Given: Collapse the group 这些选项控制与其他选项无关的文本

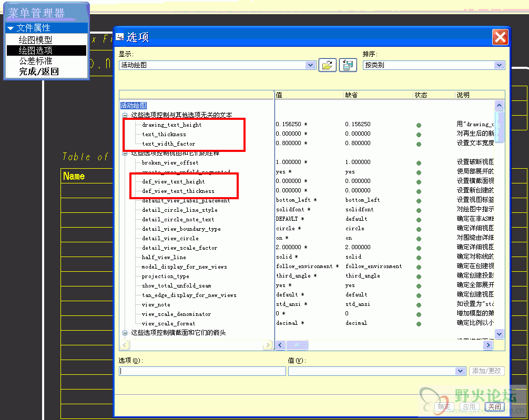Looking at the screenshot, I should click(125, 115).
